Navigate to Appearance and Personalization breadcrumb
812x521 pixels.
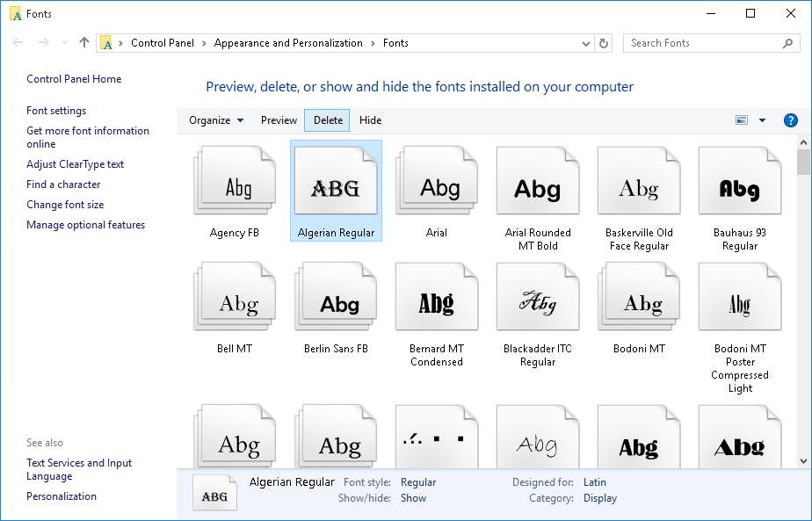tap(288, 42)
